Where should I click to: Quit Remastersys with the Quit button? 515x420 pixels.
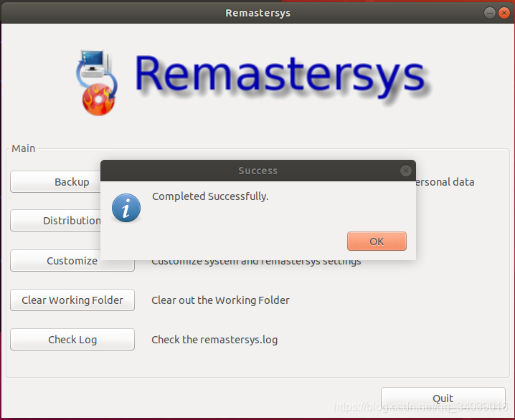tap(443, 398)
